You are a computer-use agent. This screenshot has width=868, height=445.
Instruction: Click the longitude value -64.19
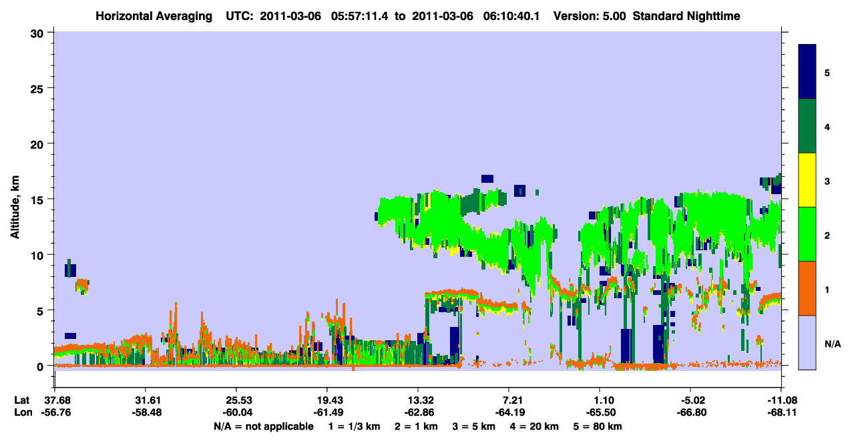509,412
